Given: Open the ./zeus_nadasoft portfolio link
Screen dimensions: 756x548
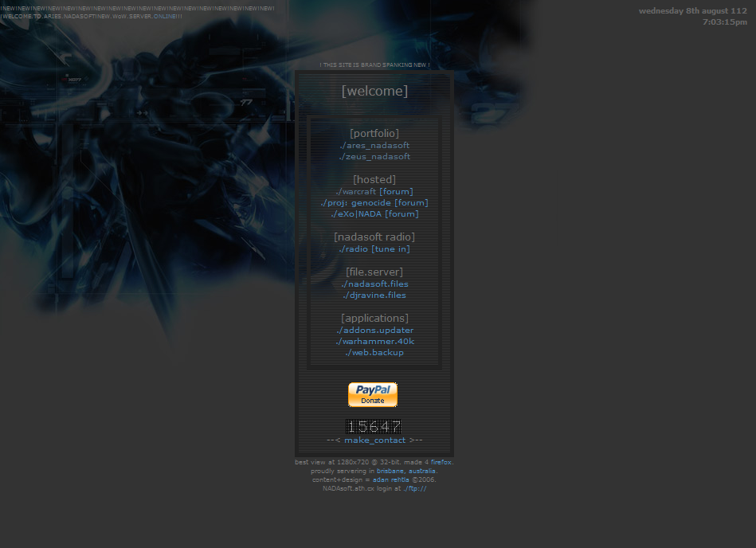Looking at the screenshot, I should coord(374,156).
